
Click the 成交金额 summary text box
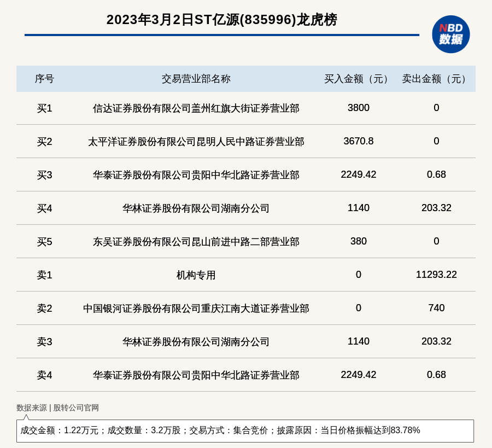pyautogui.click(x=245, y=430)
